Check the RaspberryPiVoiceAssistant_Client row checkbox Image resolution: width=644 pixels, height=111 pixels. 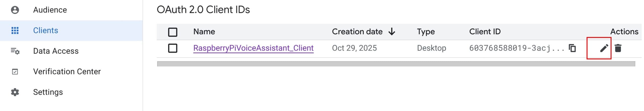coord(173,48)
